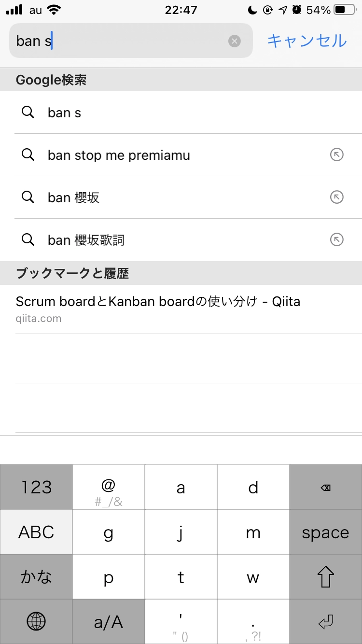Clear the search field text
This screenshot has height=644, width=362.
[235, 41]
